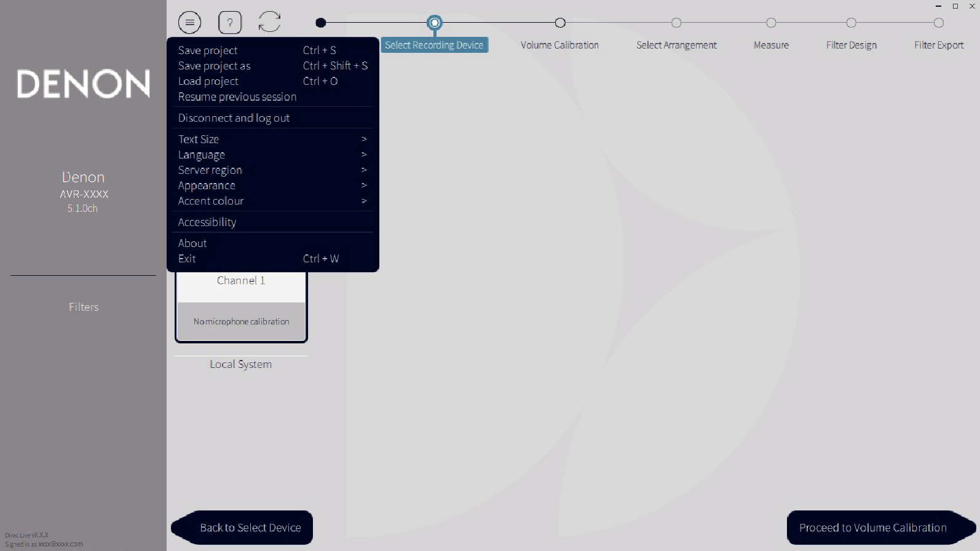Open the help question mark icon
This screenshot has width=980, height=551.
point(230,23)
